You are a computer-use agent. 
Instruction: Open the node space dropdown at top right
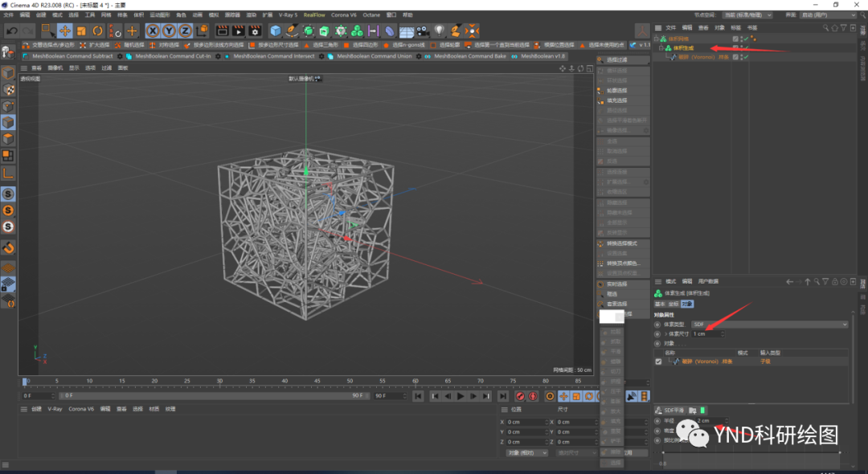pos(747,15)
